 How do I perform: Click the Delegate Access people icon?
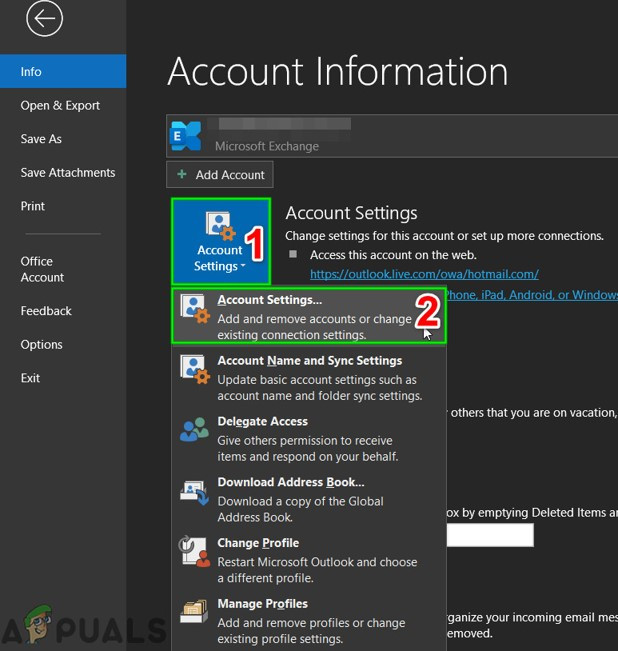tap(194, 431)
